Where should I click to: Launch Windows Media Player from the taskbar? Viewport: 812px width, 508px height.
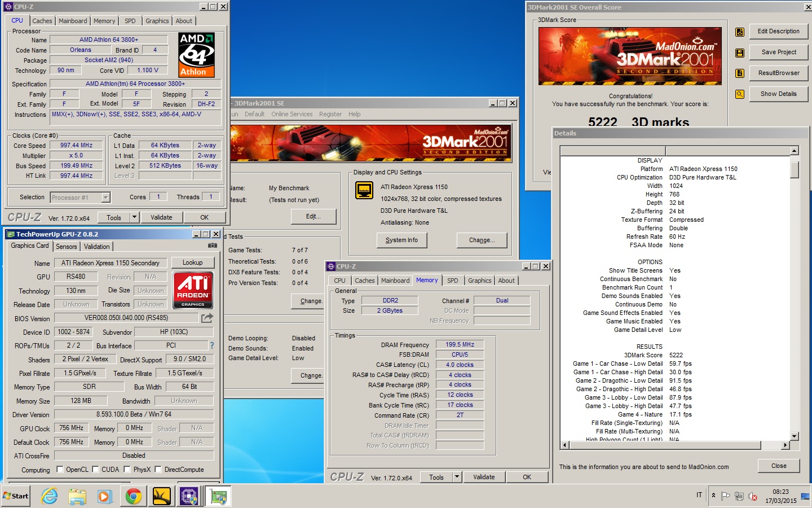click(x=105, y=496)
